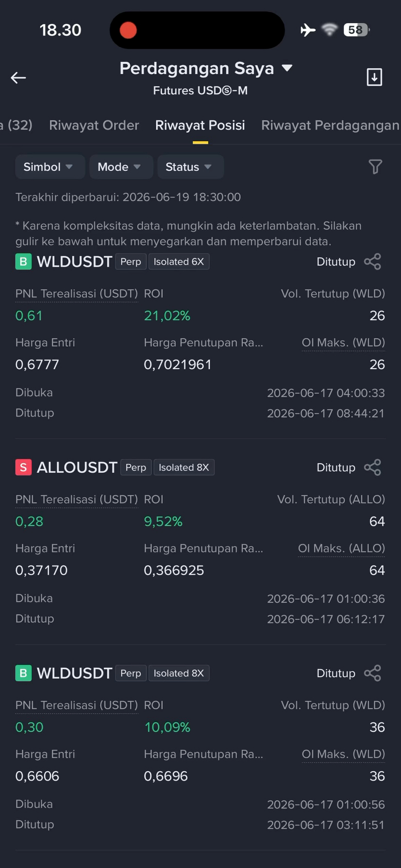Screen dimensions: 401x868
Task: Share the WLDUSDT Isolated 6X position
Action: pos(372,262)
